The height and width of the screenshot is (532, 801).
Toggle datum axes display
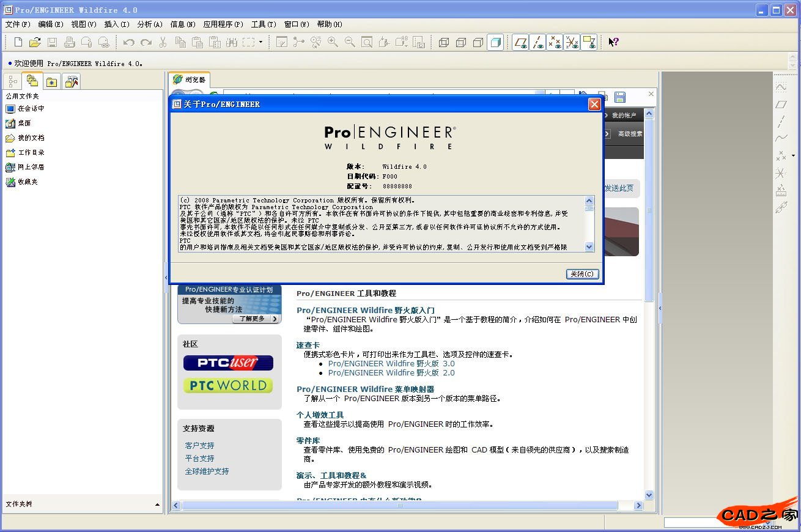[537, 42]
